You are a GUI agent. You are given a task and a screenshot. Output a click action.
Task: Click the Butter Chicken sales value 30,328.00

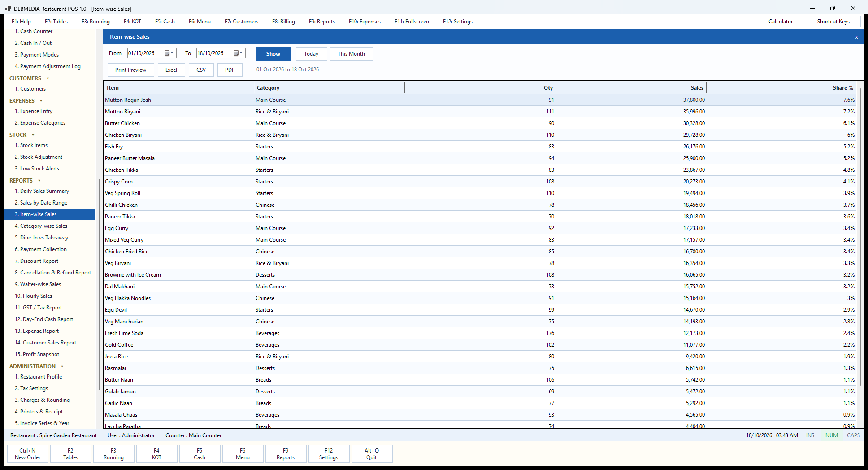coord(694,123)
